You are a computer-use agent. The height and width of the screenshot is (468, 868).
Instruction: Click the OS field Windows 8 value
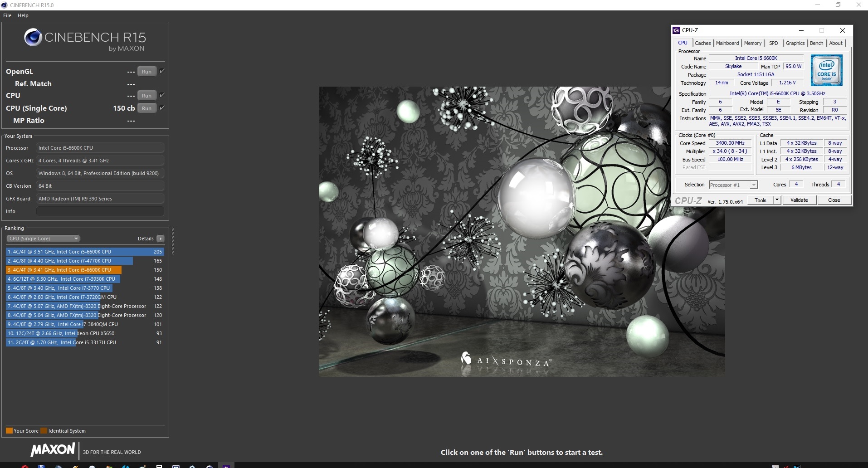[x=100, y=173]
